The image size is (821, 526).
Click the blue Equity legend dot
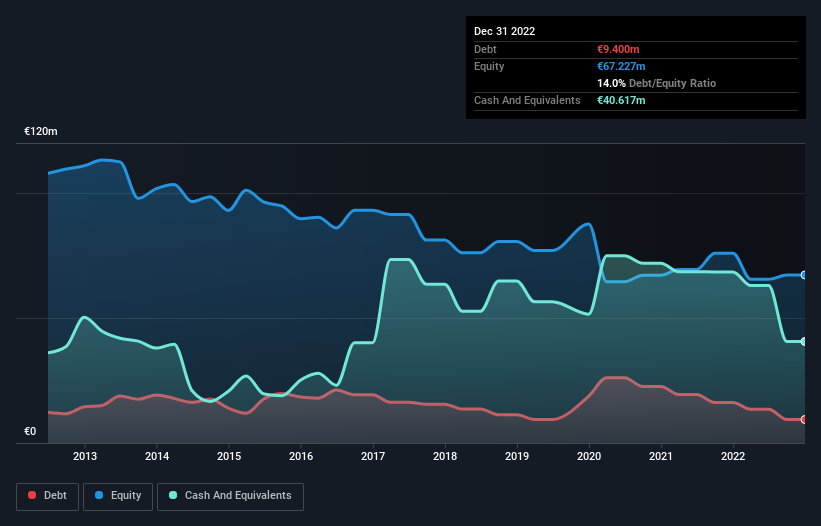(99, 495)
